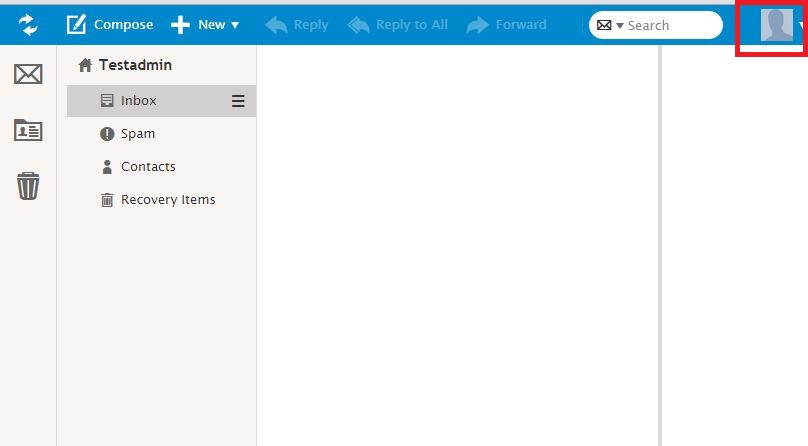Open Mail via the sidebar envelope icon

coord(28,73)
